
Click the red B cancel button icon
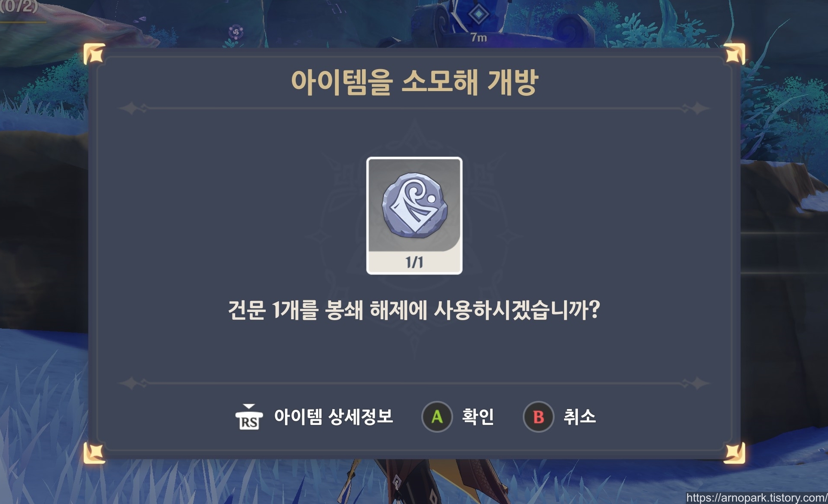click(x=538, y=417)
